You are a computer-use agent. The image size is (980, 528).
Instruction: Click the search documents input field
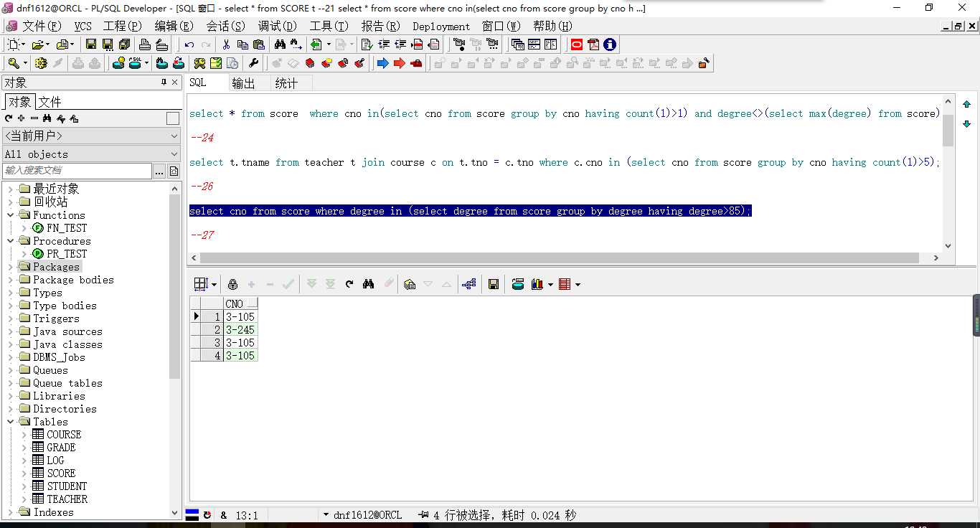tap(77, 171)
